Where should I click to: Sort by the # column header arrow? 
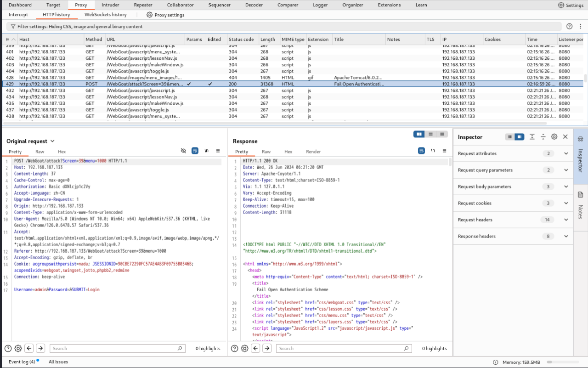click(x=13, y=40)
